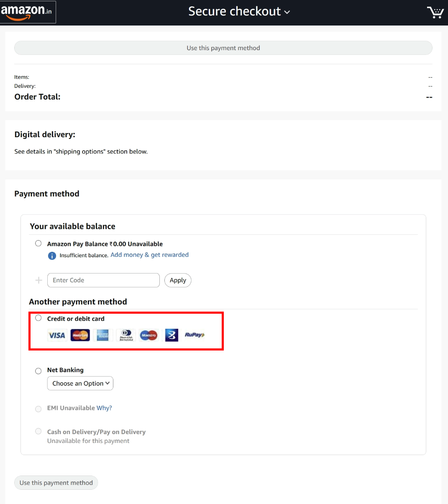Click the Cash on Delivery/Pay on Delivery label
The height and width of the screenshot is (504, 448).
96,432
